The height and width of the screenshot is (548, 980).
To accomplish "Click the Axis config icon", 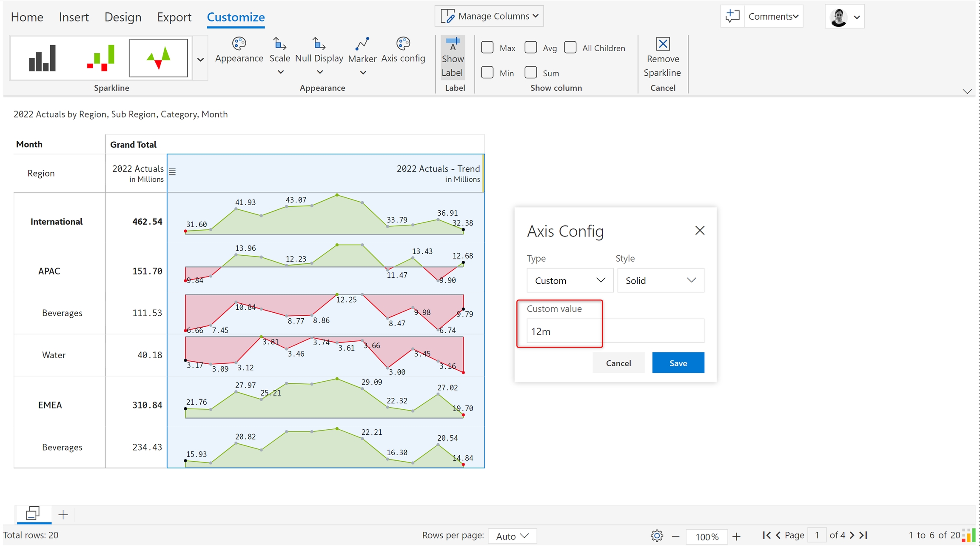I will pos(403,44).
